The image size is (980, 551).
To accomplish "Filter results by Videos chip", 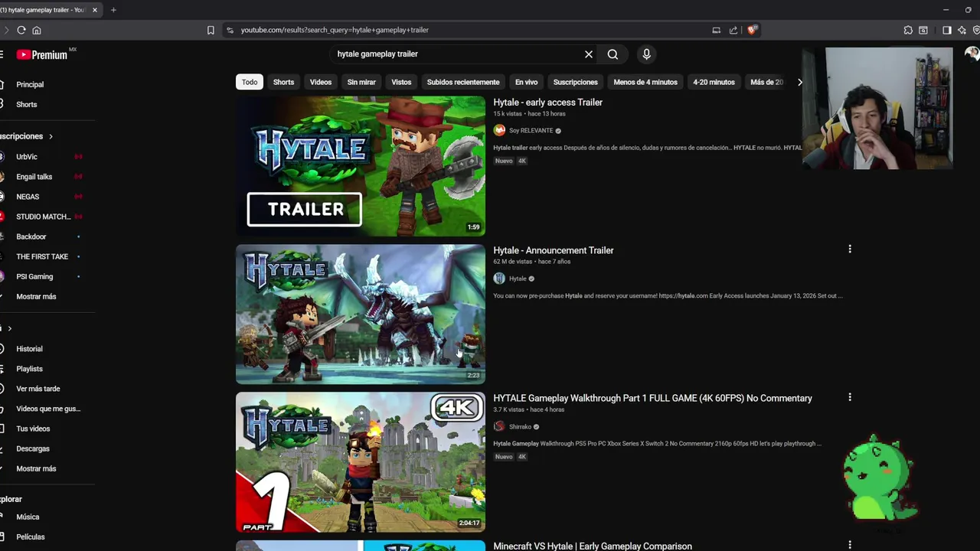I will point(320,82).
